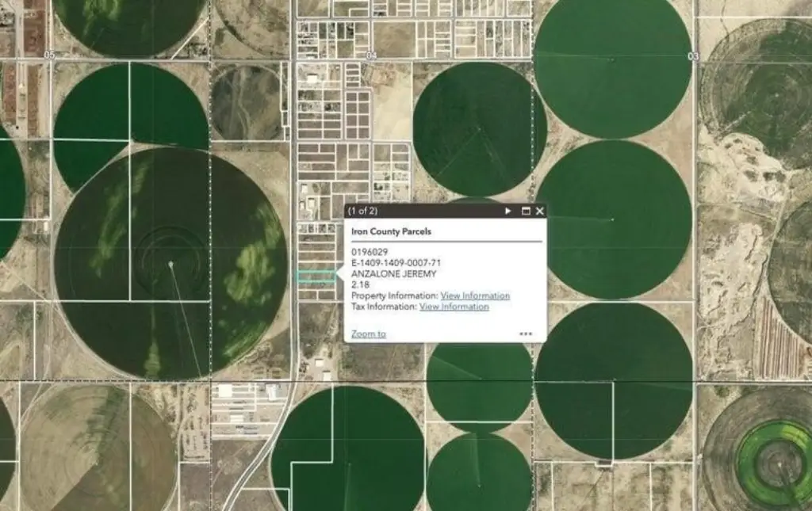The image size is (812, 511).
Task: Select the cyan highlighted parcel on map
Action: pyautogui.click(x=315, y=276)
